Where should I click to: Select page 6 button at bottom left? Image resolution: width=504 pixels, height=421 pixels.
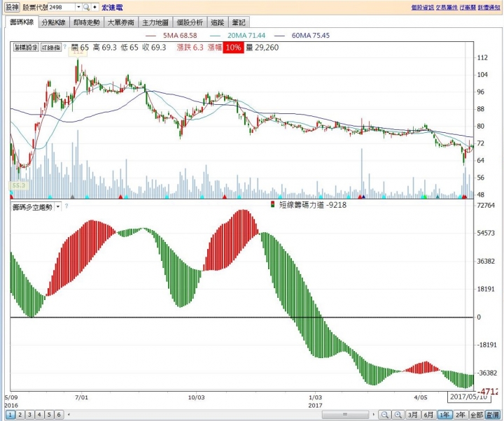click(x=59, y=415)
